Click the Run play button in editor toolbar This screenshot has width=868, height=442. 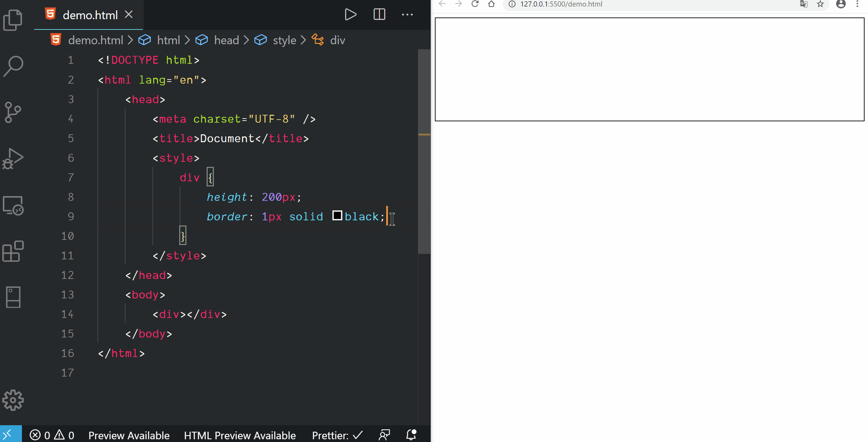tap(350, 15)
